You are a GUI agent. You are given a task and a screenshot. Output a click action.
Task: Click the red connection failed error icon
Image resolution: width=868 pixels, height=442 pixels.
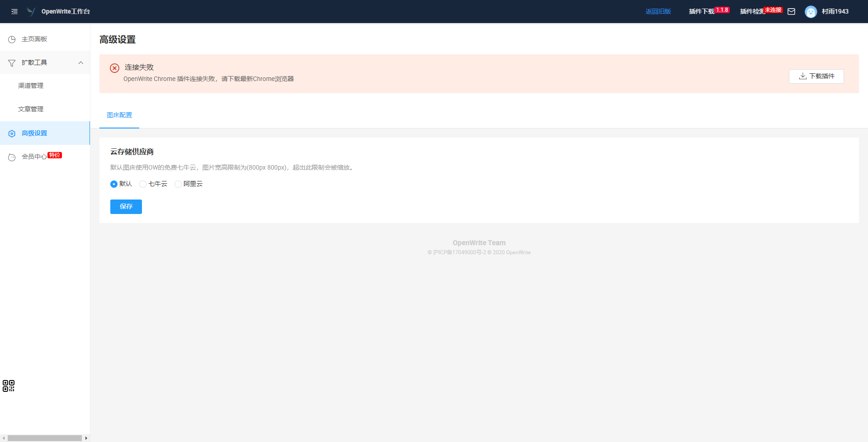pyautogui.click(x=115, y=68)
